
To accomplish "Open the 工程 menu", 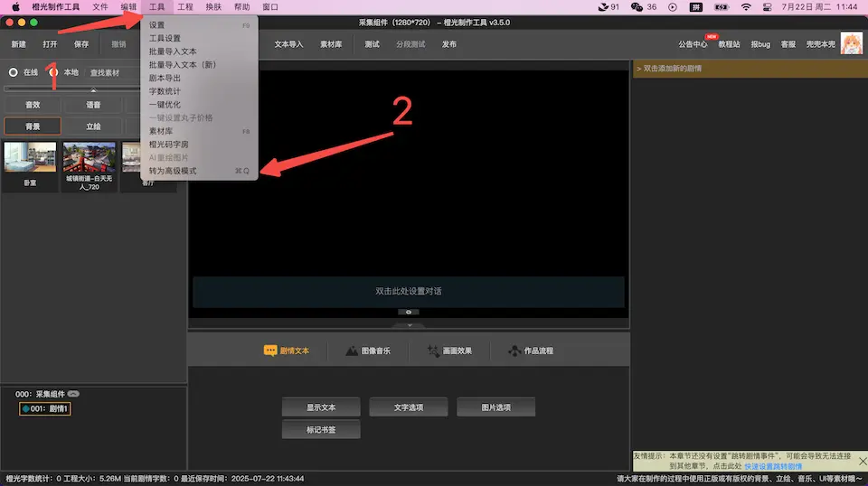I will pyautogui.click(x=184, y=7).
